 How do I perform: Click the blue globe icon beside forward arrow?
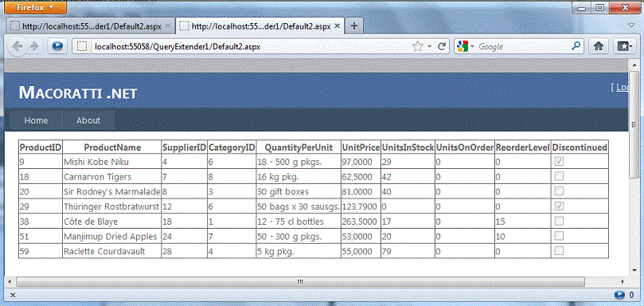pyautogui.click(x=57, y=46)
